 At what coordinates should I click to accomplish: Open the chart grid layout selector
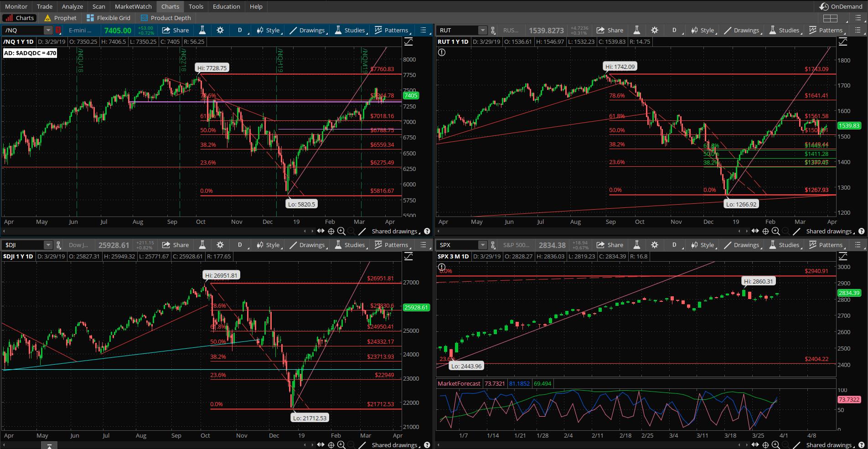[x=830, y=18]
